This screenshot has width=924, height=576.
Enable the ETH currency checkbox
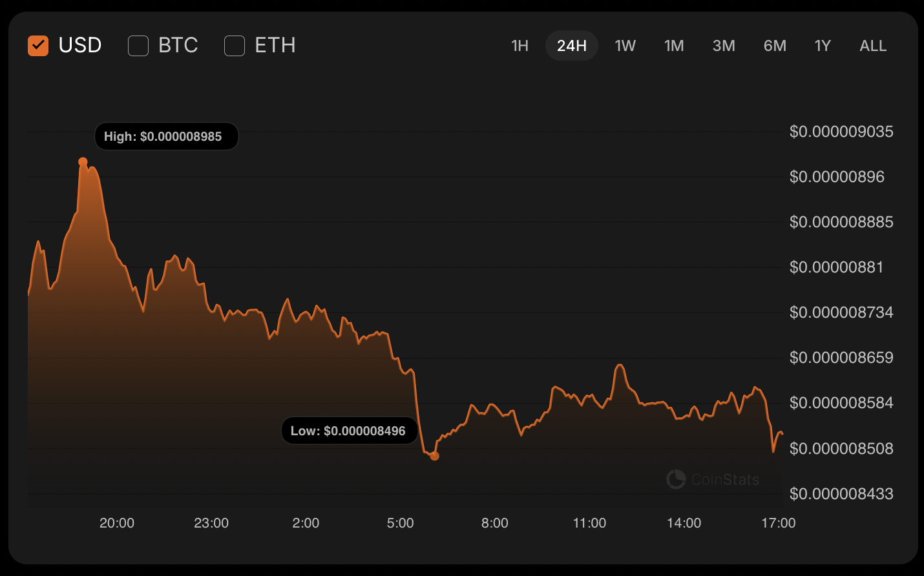pyautogui.click(x=235, y=46)
